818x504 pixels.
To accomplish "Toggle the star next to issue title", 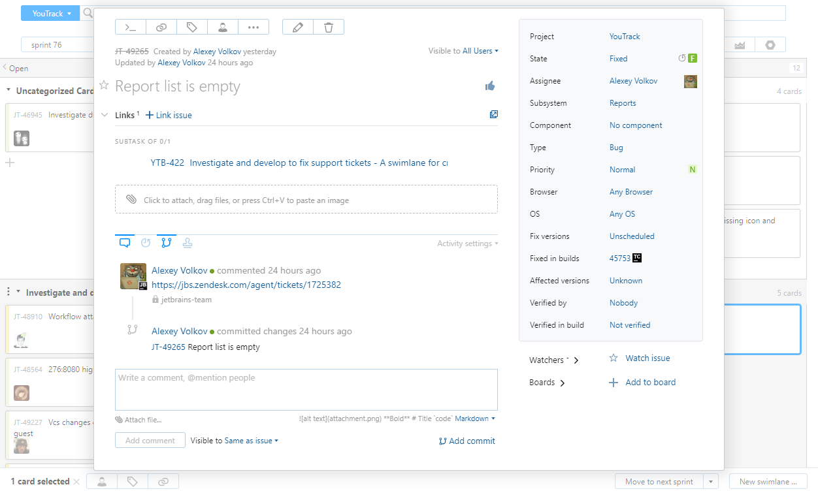I will 104,86.
